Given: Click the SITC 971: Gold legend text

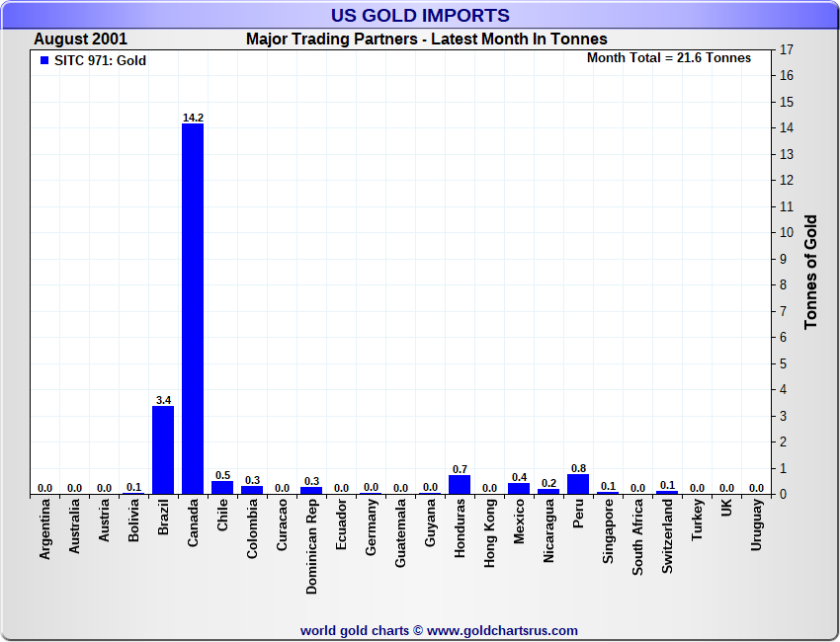Looking at the screenshot, I should coord(100,61).
